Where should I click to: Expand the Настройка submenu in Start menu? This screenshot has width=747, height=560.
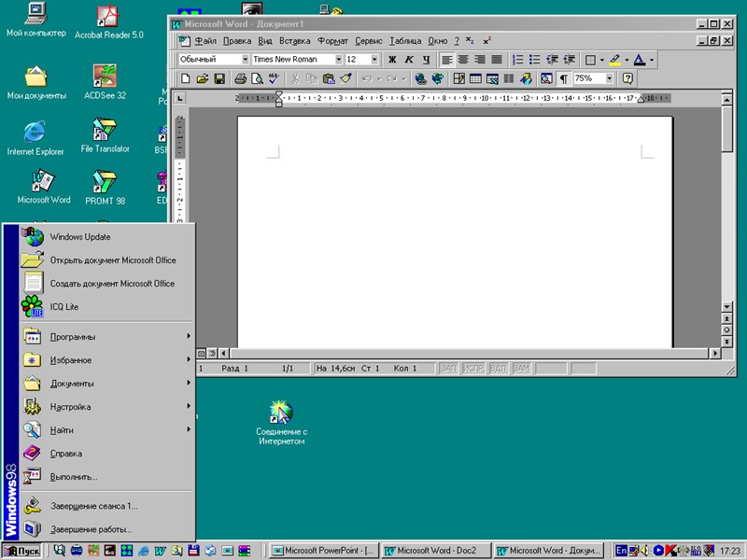click(x=106, y=407)
